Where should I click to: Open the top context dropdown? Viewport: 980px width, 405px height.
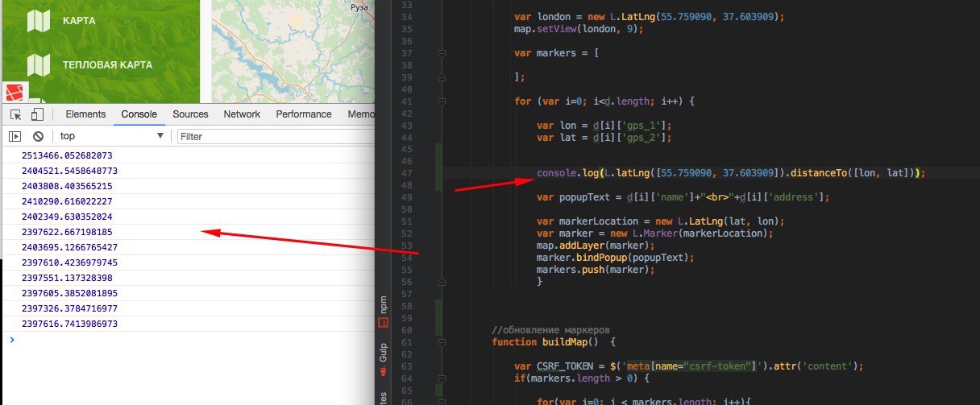112,136
